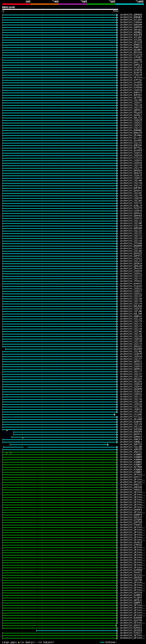Select hit label UniRef100_A9RCF4
The height and width of the screenshot is (644, 146).
pyautogui.click(x=131, y=440)
